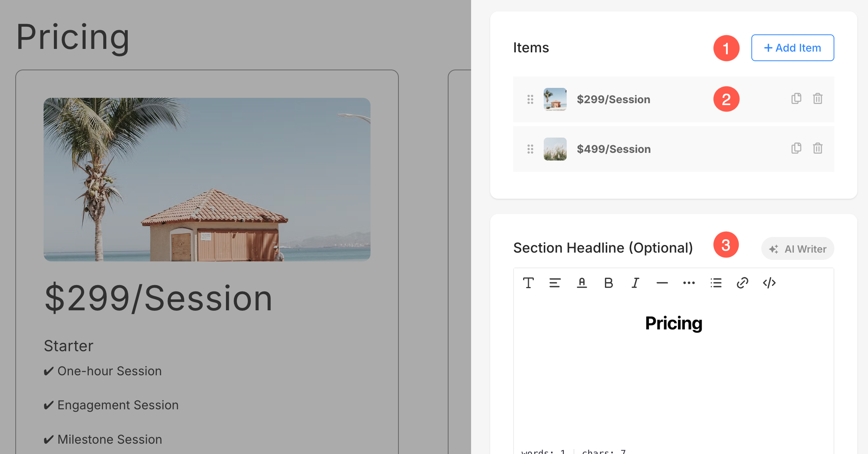This screenshot has height=454, width=868.
Task: Toggle italic formatting
Action: 635,283
